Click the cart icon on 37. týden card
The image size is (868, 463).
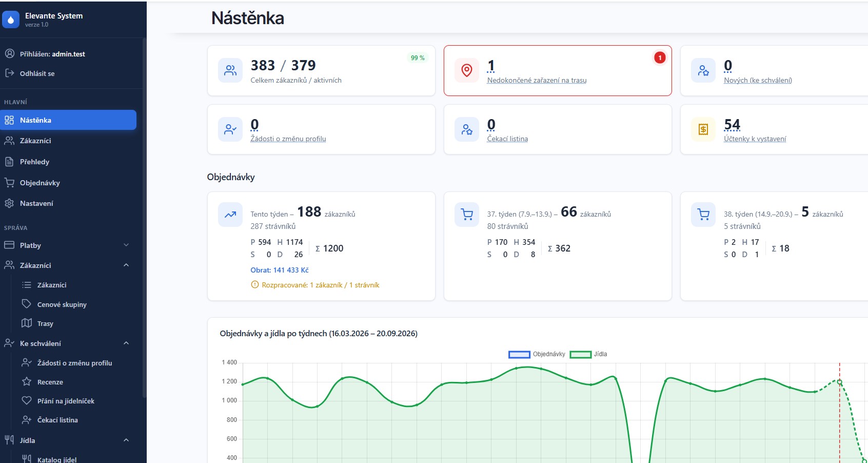467,215
